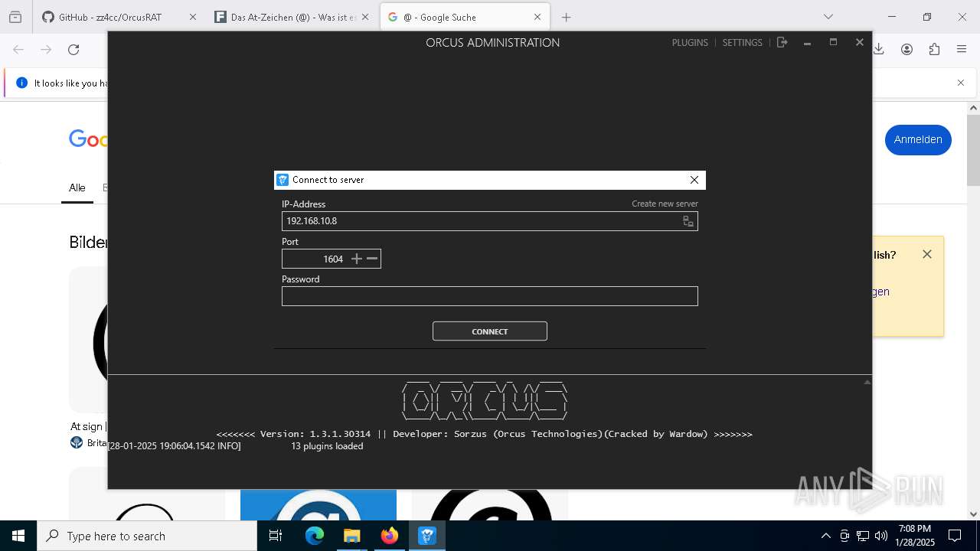Close the Orcus Administration window
This screenshot has height=551, width=980.
click(x=860, y=43)
